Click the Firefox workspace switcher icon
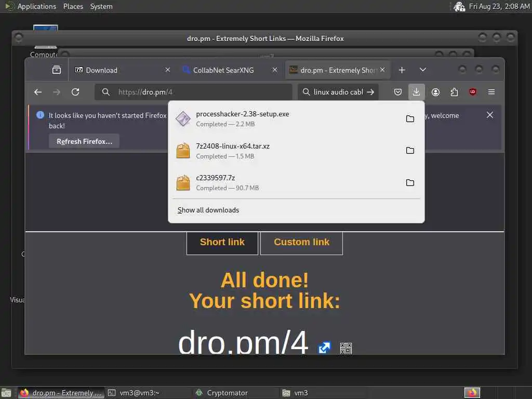This screenshot has height=399, width=532. point(472,393)
